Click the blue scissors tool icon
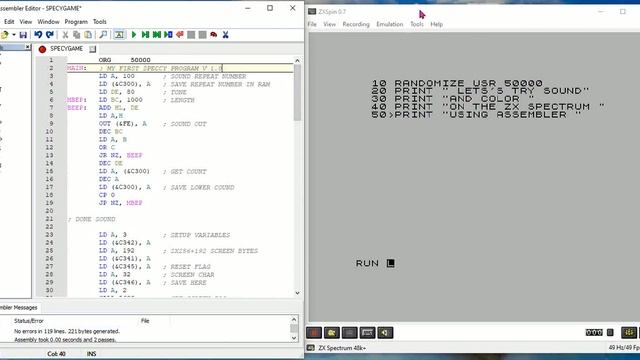 225,35
